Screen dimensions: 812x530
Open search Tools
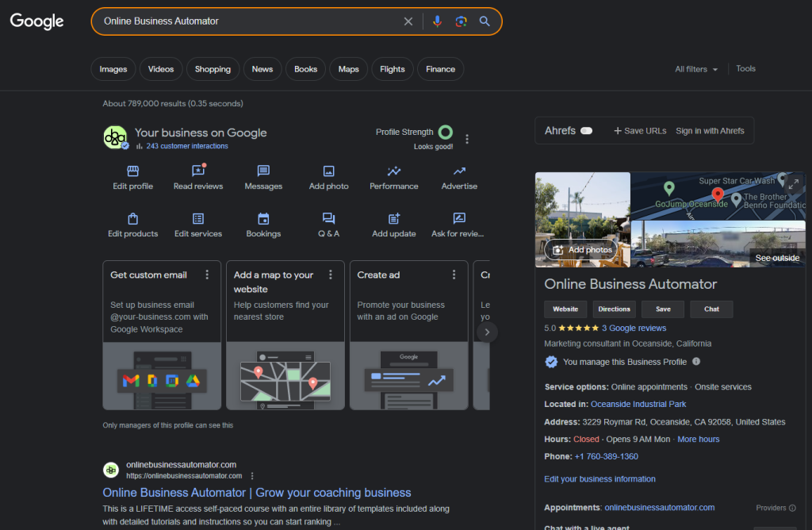tap(745, 68)
